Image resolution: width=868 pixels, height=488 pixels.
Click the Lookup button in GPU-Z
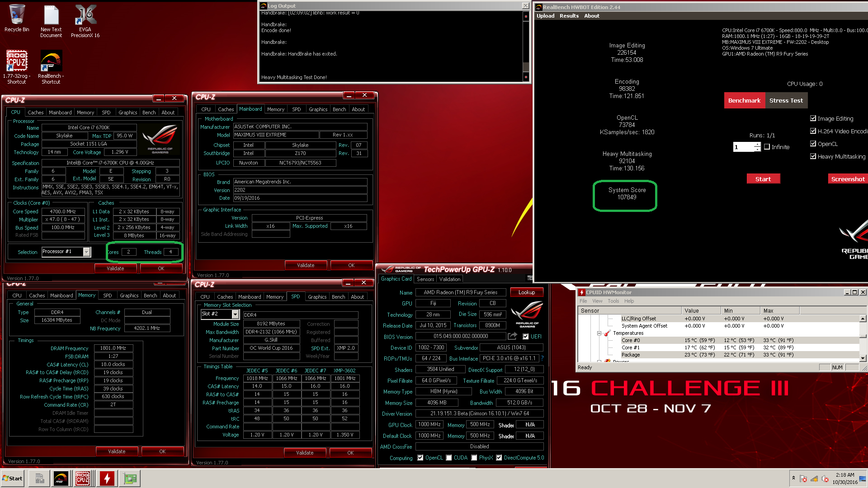click(x=526, y=292)
